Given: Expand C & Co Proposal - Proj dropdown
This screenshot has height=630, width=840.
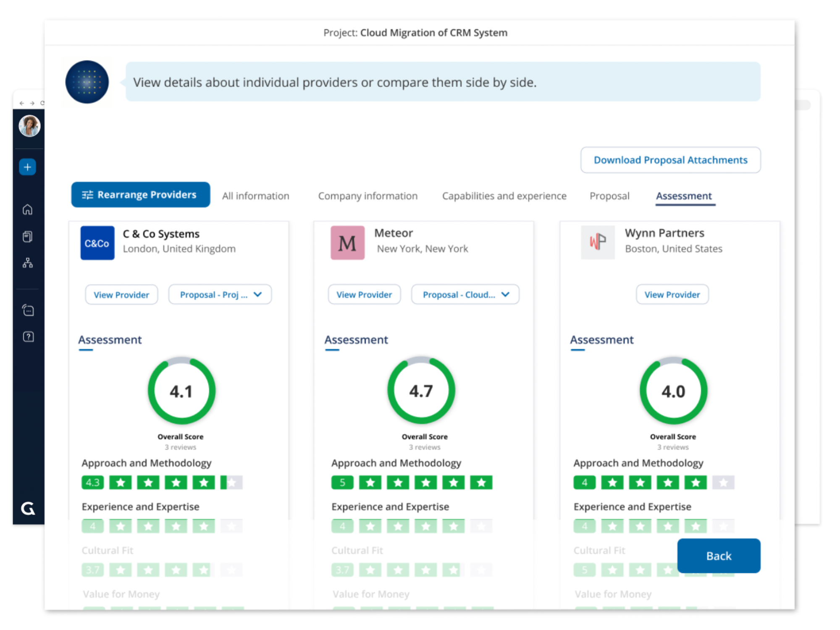Looking at the screenshot, I should click(220, 294).
